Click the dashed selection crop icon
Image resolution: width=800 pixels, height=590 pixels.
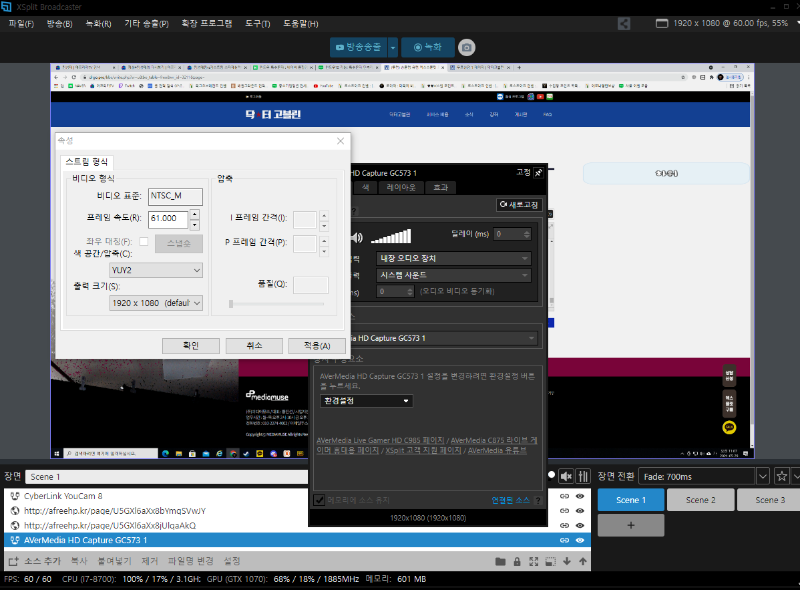(550, 561)
